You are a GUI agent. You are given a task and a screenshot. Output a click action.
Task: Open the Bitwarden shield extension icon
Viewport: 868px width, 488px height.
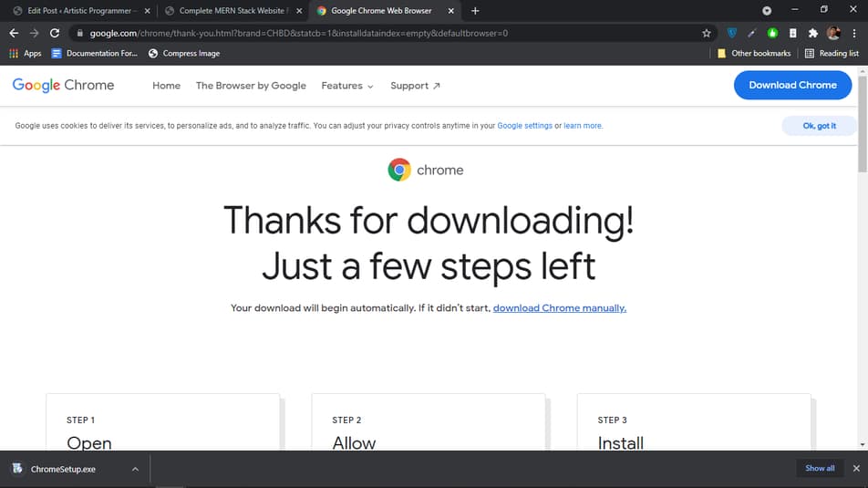coord(732,33)
